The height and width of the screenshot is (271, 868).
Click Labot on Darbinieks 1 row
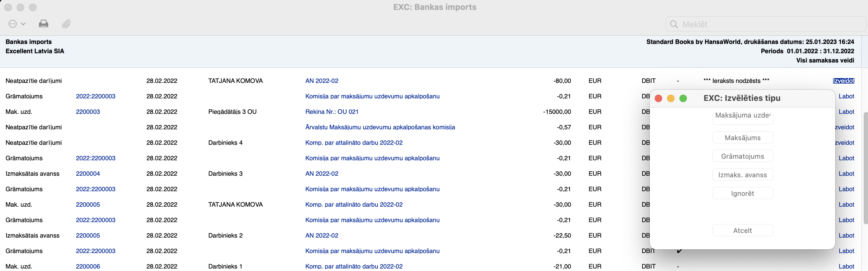(x=846, y=266)
